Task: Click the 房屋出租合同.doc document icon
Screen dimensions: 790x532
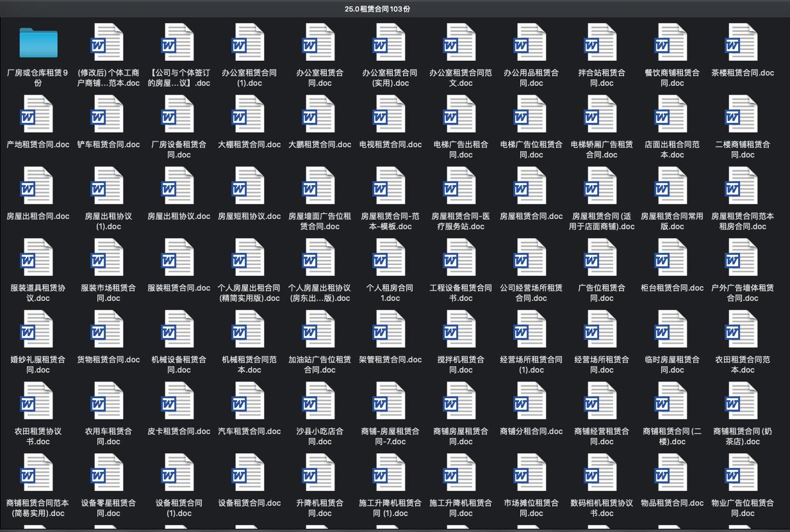Action: tap(38, 186)
